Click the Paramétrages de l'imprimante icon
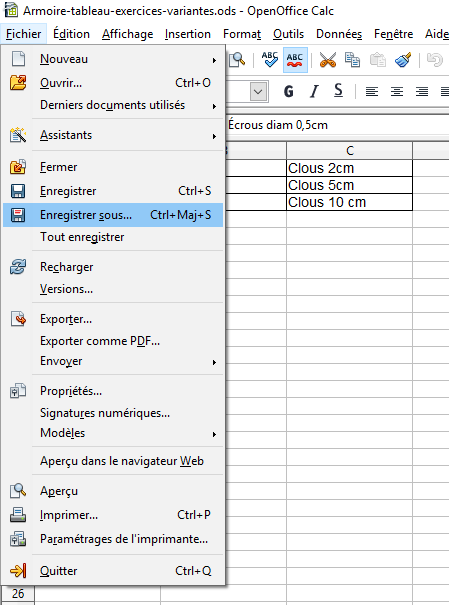Viewport: 450px width, 605px height. pyautogui.click(x=18, y=539)
